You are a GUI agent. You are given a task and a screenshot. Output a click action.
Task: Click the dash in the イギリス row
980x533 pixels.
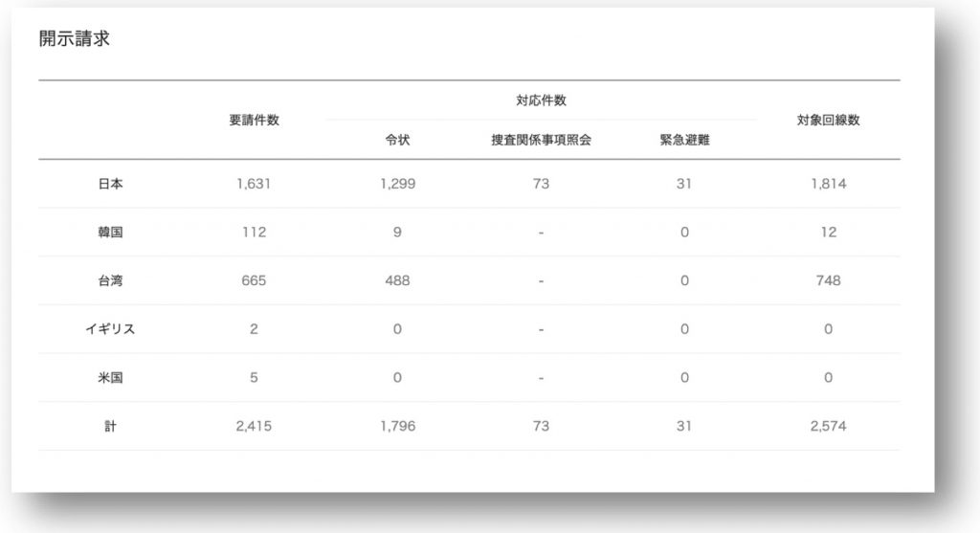pyautogui.click(x=542, y=330)
